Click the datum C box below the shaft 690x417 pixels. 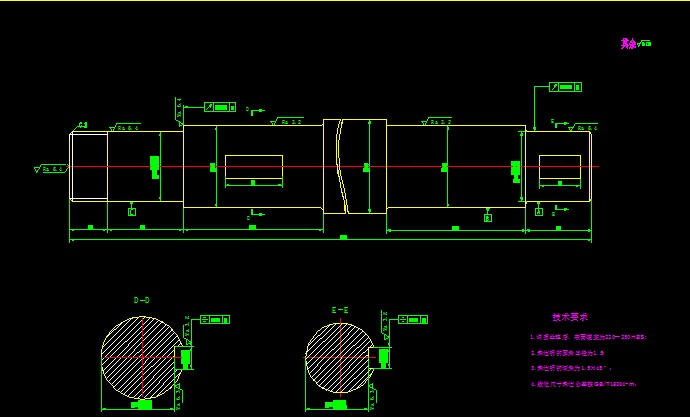point(132,212)
